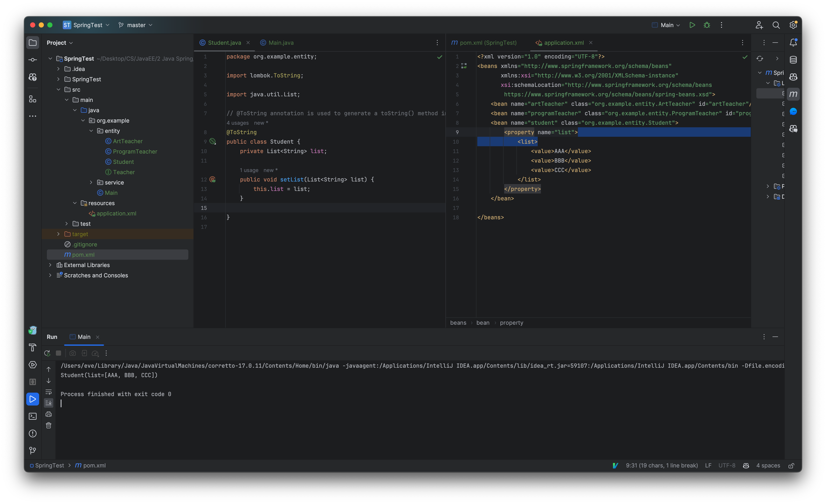The image size is (826, 504).
Task: Close the Student.java tab
Action: pos(248,43)
